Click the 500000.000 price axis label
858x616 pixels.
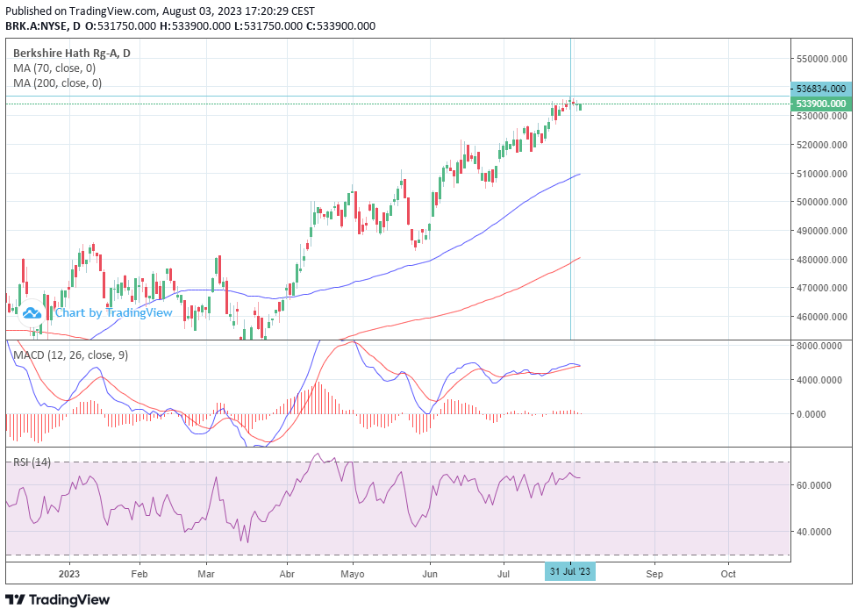tap(822, 202)
